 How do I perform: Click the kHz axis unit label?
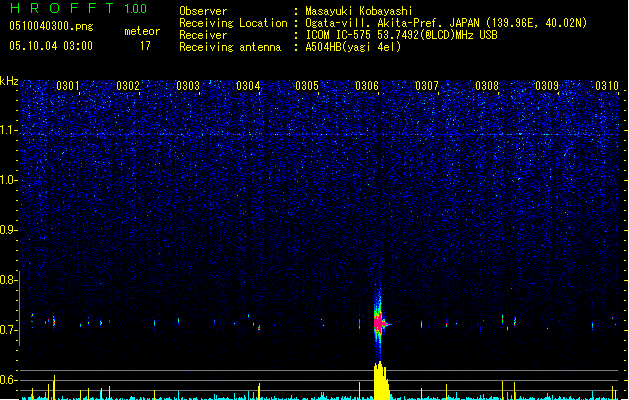(x=9, y=81)
